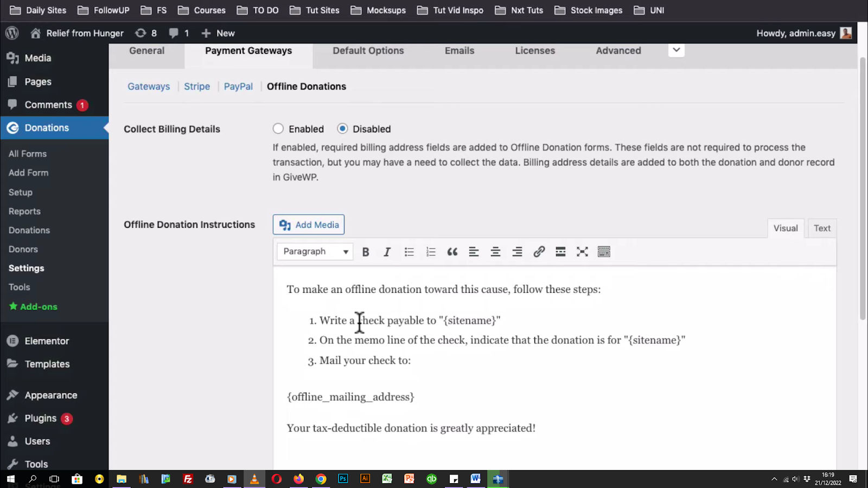Screen dimensions: 868x488
Task: Open the Paragraph format dropdown
Action: (x=315, y=252)
